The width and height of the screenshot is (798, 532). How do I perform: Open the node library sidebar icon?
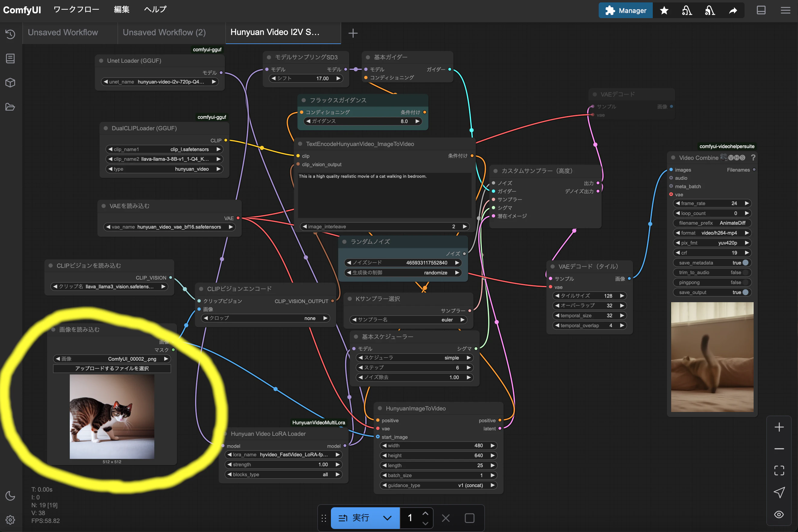[10, 59]
